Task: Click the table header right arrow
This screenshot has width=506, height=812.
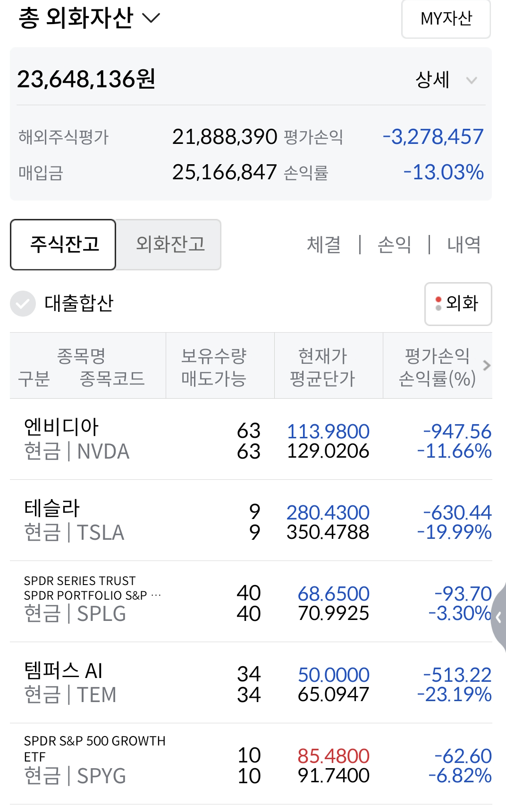Action: coord(487,365)
